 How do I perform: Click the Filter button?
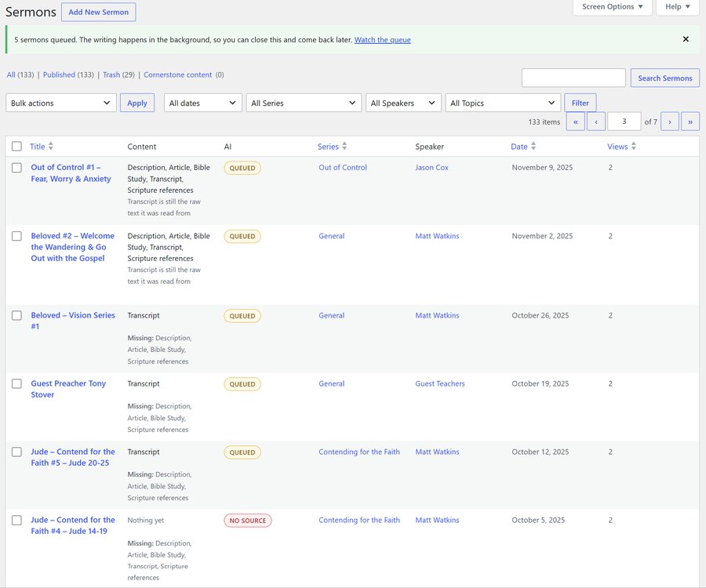click(x=580, y=103)
